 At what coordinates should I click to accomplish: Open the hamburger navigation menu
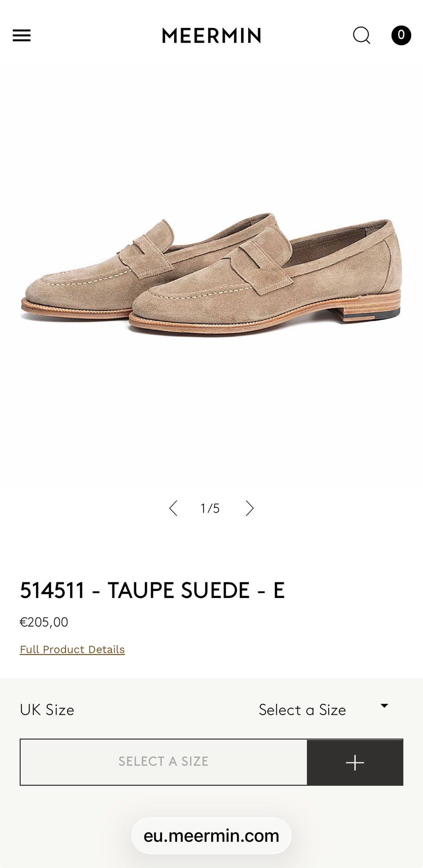[22, 35]
